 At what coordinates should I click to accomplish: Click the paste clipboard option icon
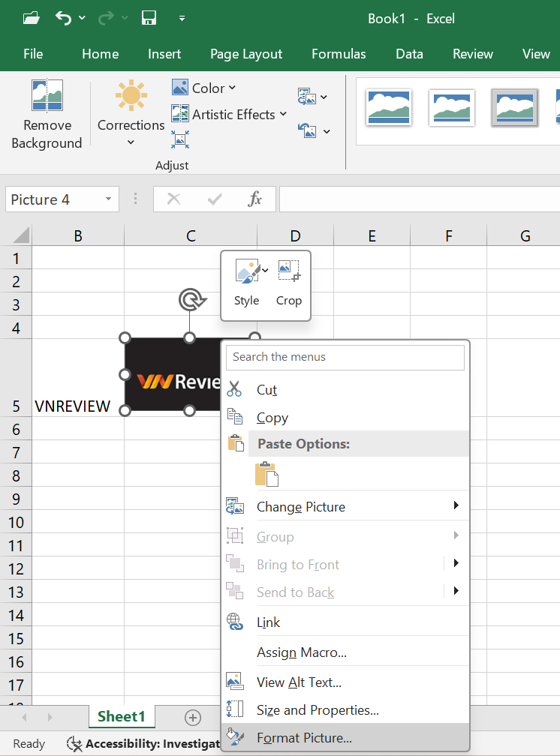pyautogui.click(x=266, y=474)
